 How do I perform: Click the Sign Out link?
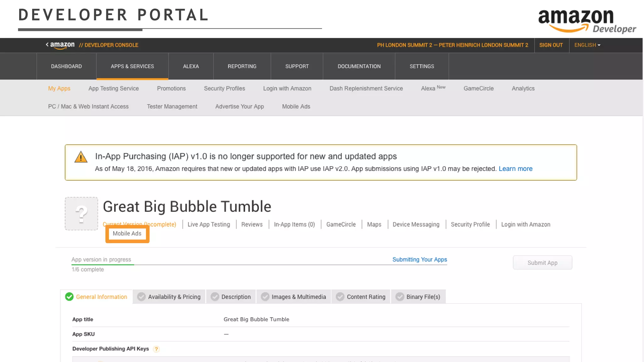point(551,45)
